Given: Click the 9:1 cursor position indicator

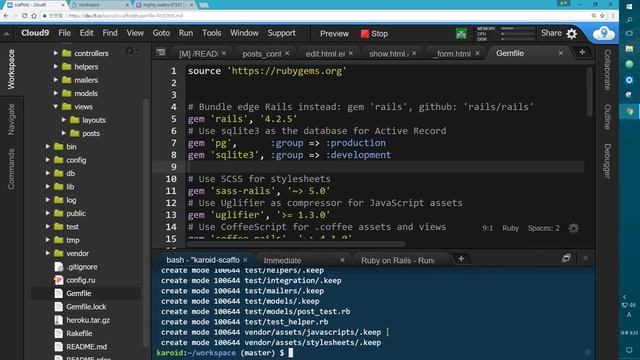Looking at the screenshot, I should click(x=487, y=228).
